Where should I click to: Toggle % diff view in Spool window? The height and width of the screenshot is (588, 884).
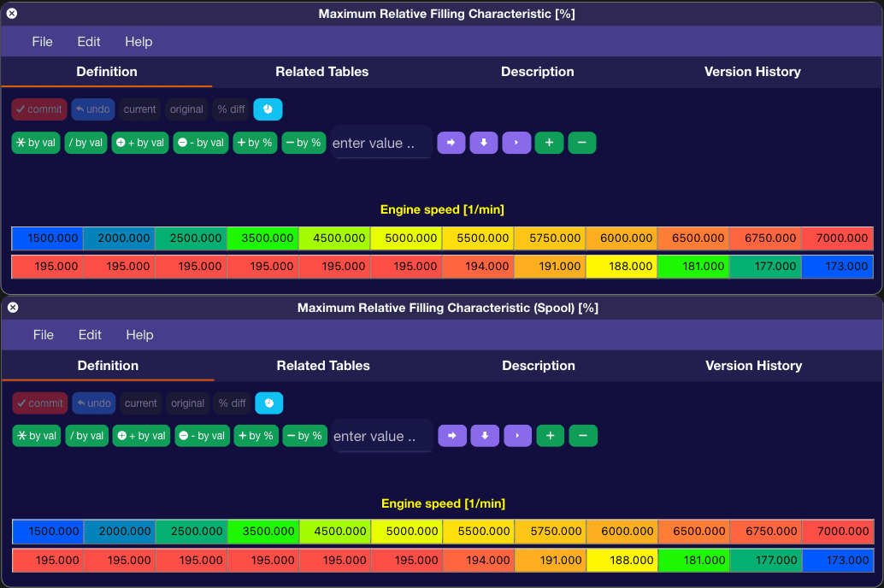(233, 403)
